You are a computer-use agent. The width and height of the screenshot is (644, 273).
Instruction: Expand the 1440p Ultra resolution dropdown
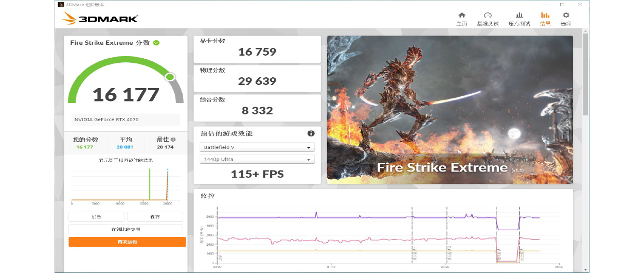pos(257,160)
